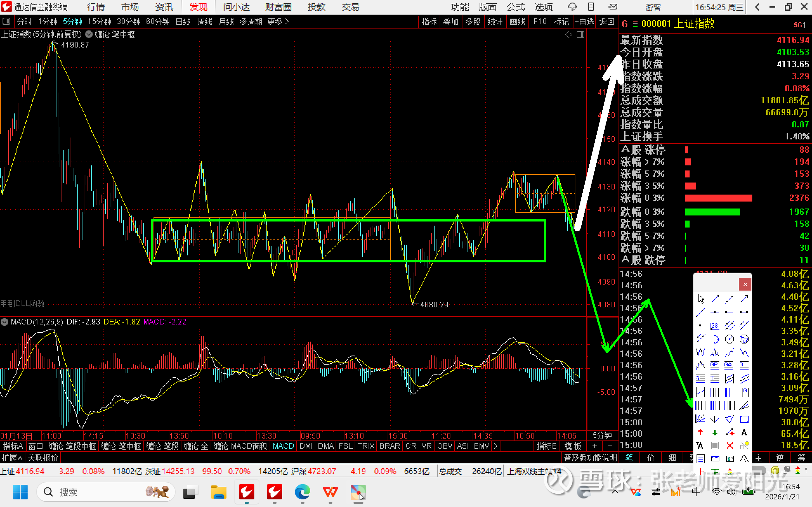Viewport: 812px width, 507px height.
Task: Select the red up-arrow marker tool
Action: [700, 433]
